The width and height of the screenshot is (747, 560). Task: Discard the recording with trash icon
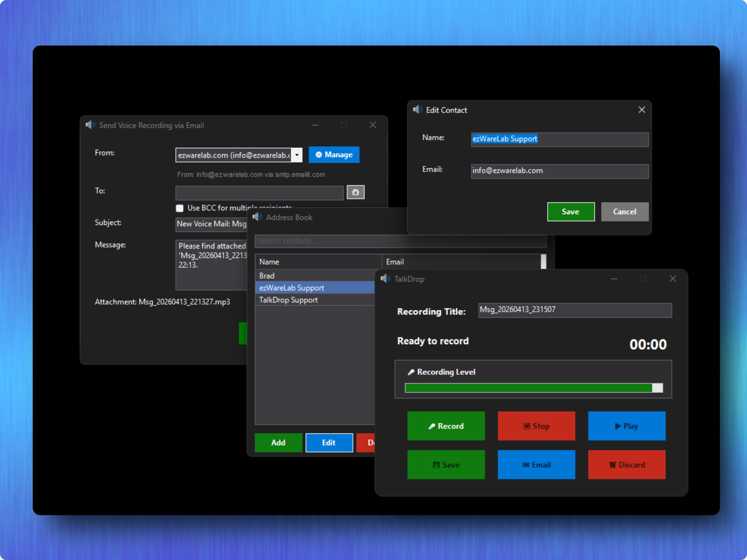click(626, 465)
